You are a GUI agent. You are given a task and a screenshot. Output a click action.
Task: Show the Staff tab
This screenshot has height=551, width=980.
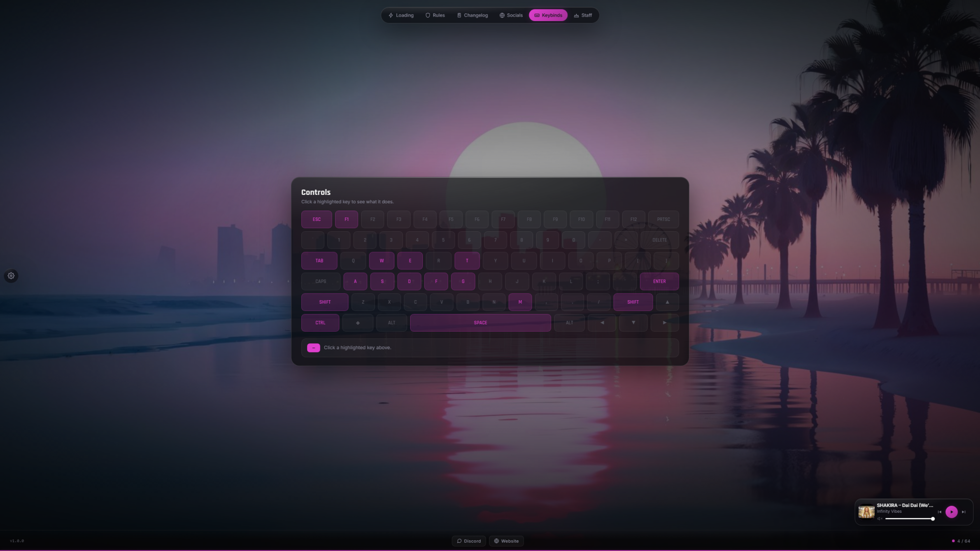click(583, 15)
